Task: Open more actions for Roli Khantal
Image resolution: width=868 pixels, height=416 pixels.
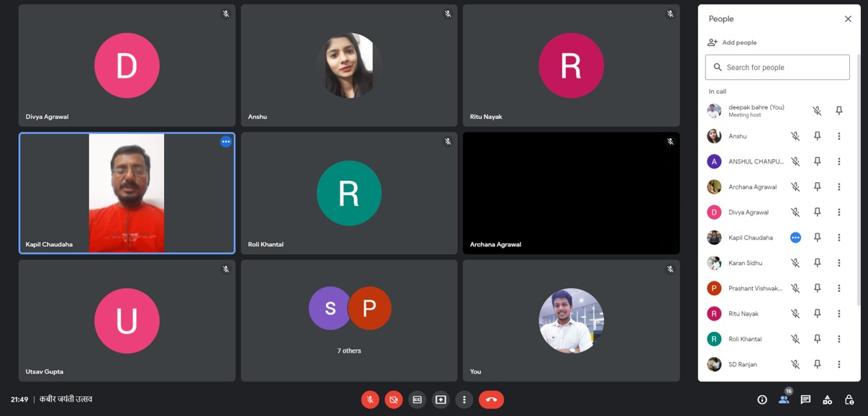Action: 839,339
